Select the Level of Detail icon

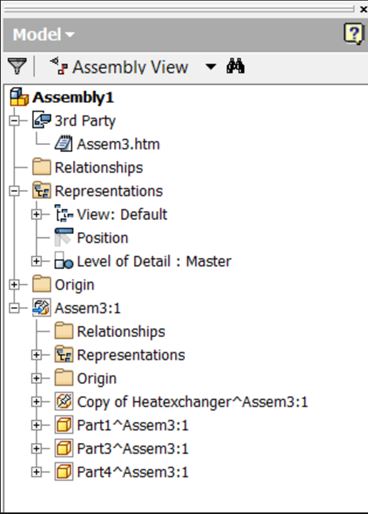64,261
